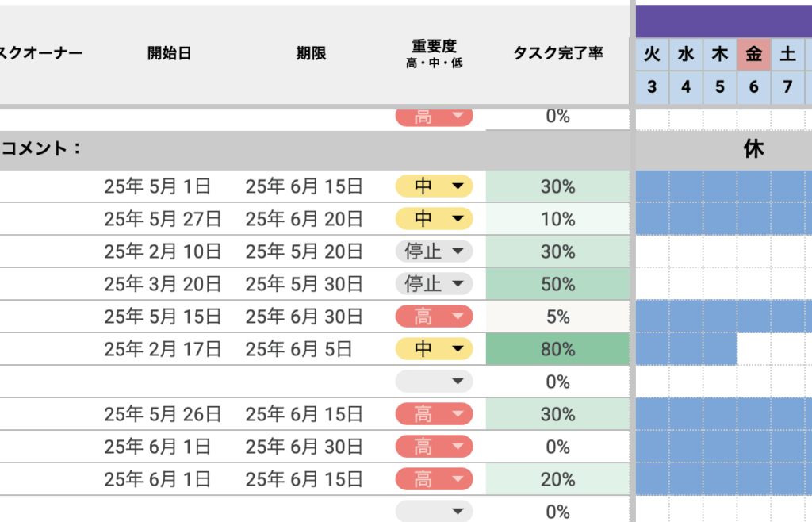Select start date 25年 5月 1日 cell
Image resolution: width=812 pixels, height=522 pixels.
click(x=157, y=186)
